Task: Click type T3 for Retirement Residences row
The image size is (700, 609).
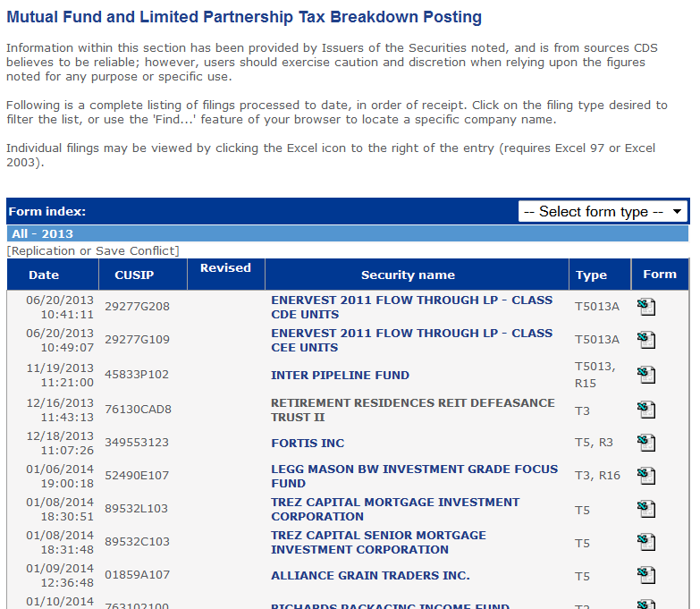Action: click(582, 410)
